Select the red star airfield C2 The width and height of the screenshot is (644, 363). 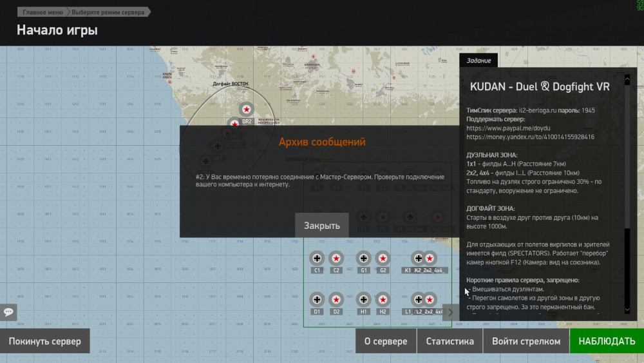tap(336, 258)
